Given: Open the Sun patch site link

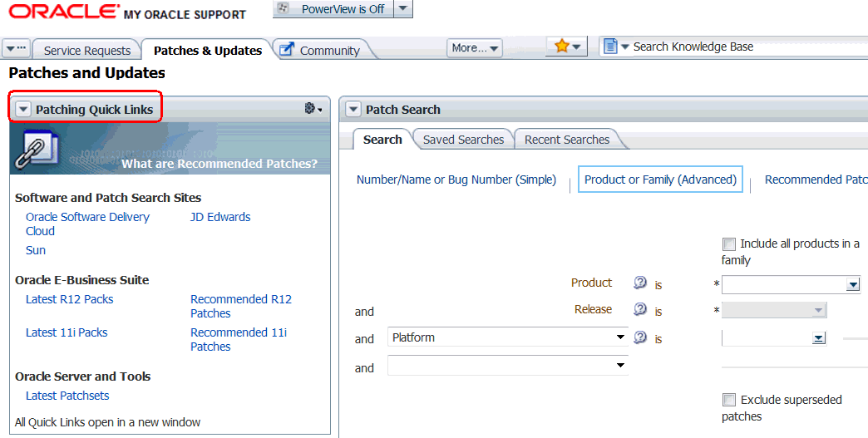Looking at the screenshot, I should [x=36, y=250].
